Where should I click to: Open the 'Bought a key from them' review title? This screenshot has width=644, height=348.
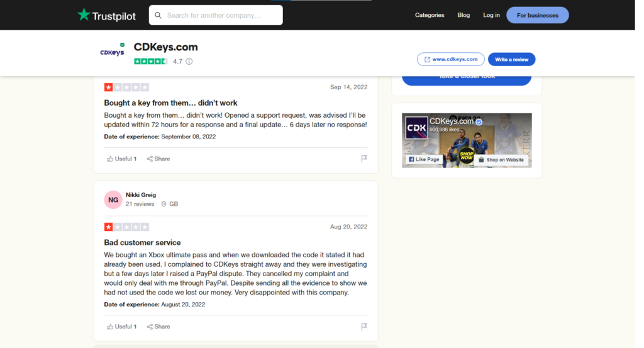point(170,103)
